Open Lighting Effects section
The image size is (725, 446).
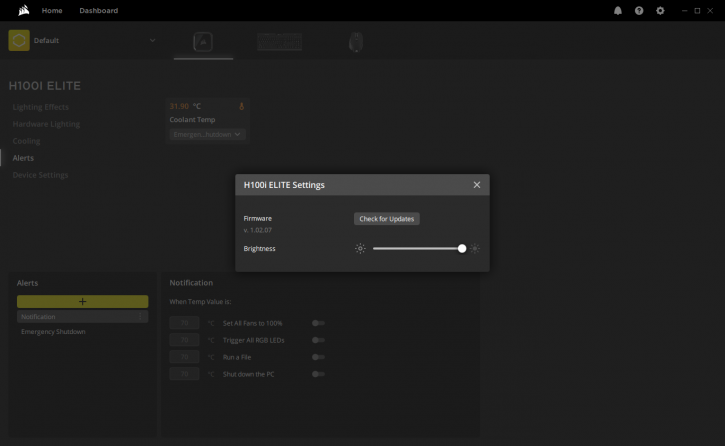pos(41,107)
